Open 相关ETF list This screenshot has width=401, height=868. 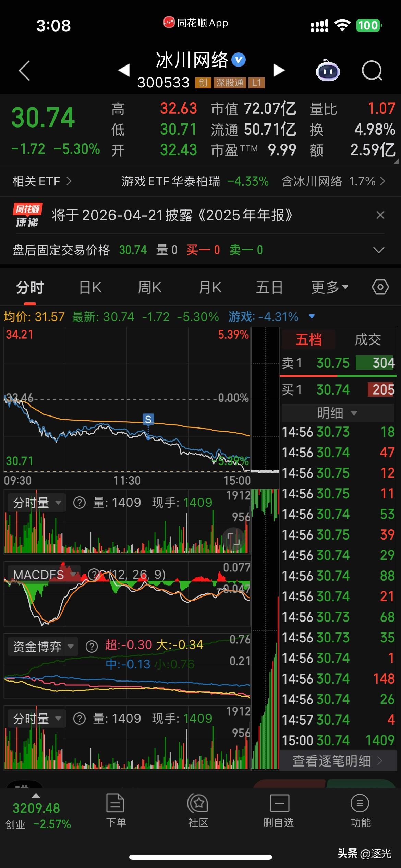(x=42, y=181)
